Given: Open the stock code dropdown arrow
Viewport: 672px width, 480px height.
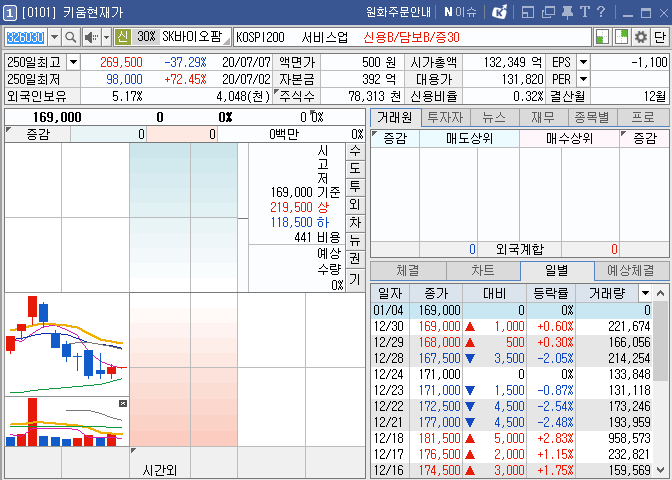Looking at the screenshot, I should 54,37.
